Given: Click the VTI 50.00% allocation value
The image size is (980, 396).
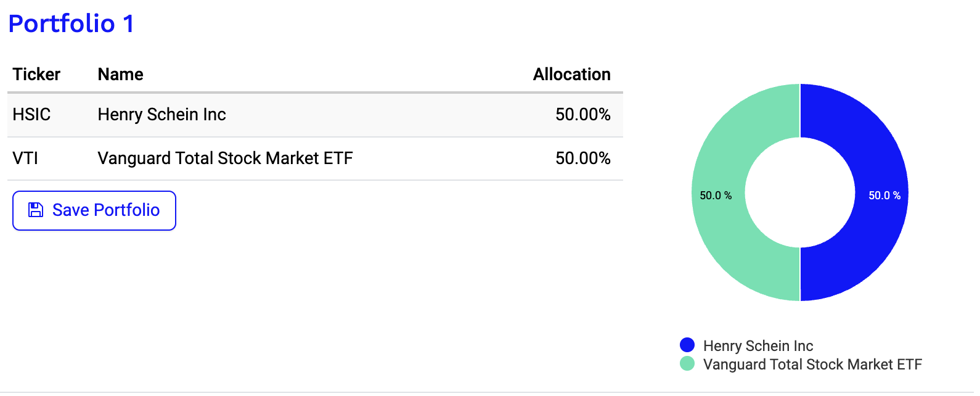Looking at the screenshot, I should pos(582,159).
